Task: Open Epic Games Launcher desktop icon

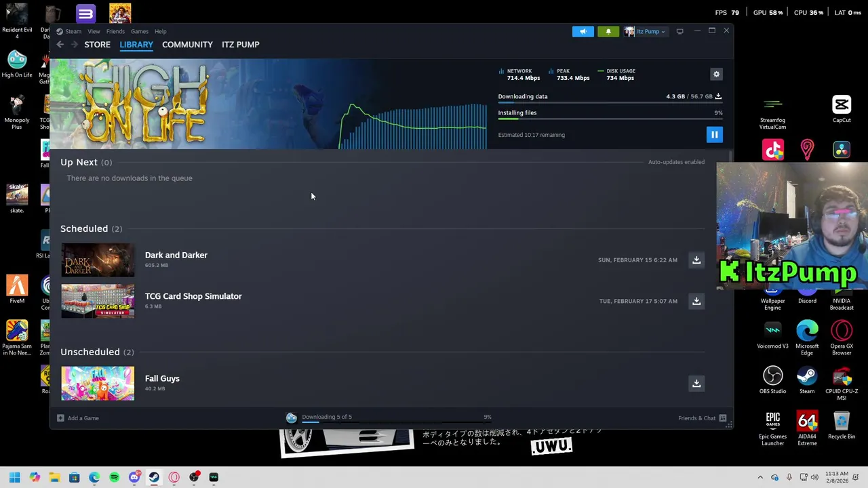Action: point(772,428)
